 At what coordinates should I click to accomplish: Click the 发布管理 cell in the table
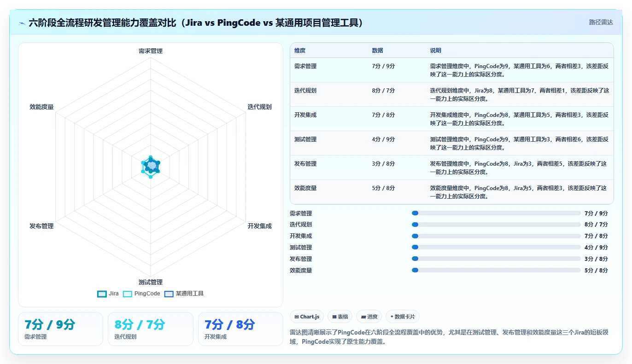pyautogui.click(x=305, y=164)
